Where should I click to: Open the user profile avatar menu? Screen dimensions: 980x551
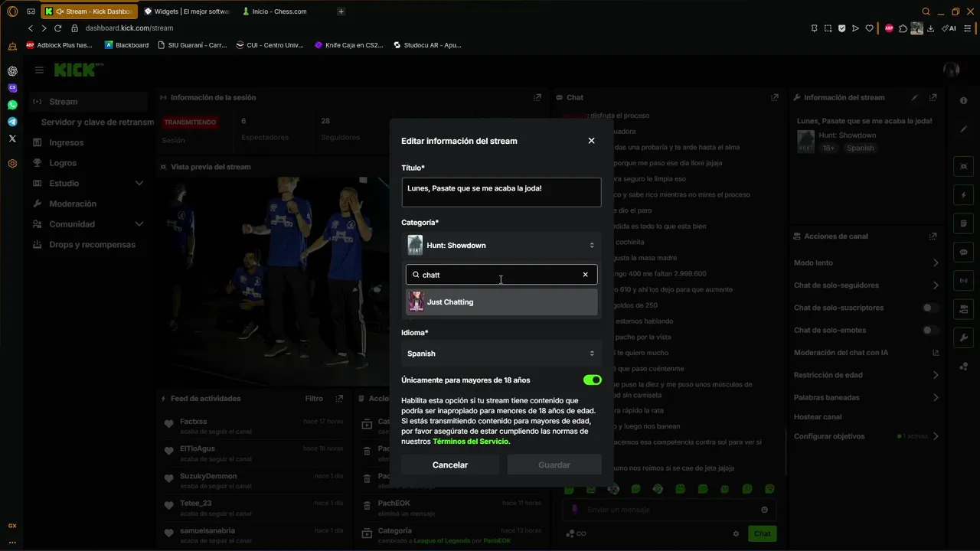[x=952, y=70]
